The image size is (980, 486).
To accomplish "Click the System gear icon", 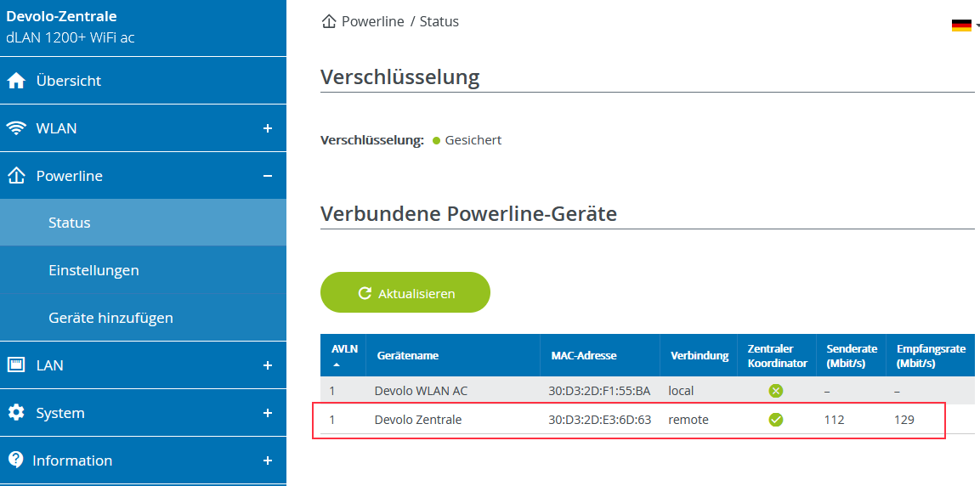I will pyautogui.click(x=15, y=412).
